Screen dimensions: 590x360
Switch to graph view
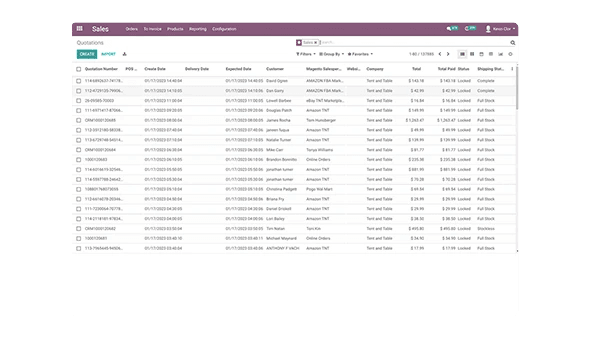tap(500, 54)
